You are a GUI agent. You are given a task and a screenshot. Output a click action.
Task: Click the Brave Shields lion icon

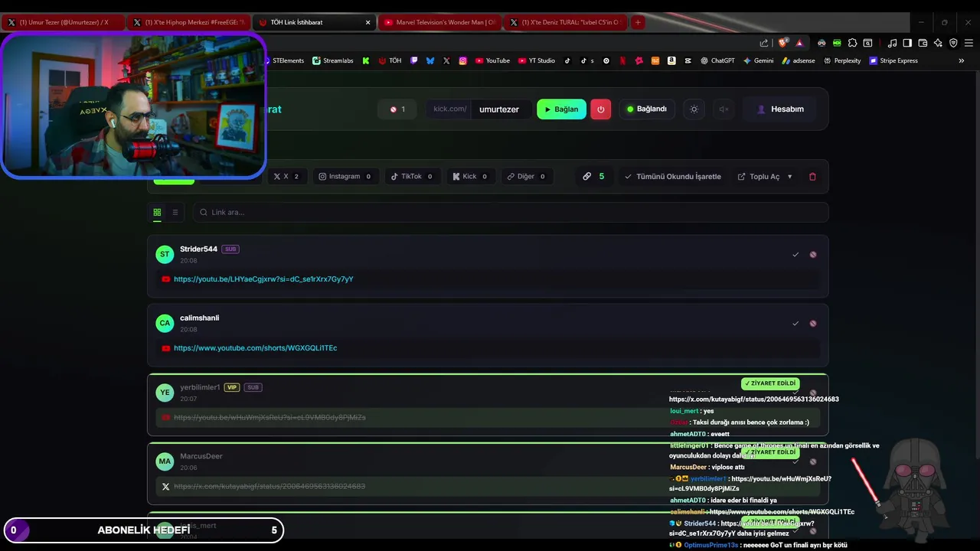click(782, 43)
